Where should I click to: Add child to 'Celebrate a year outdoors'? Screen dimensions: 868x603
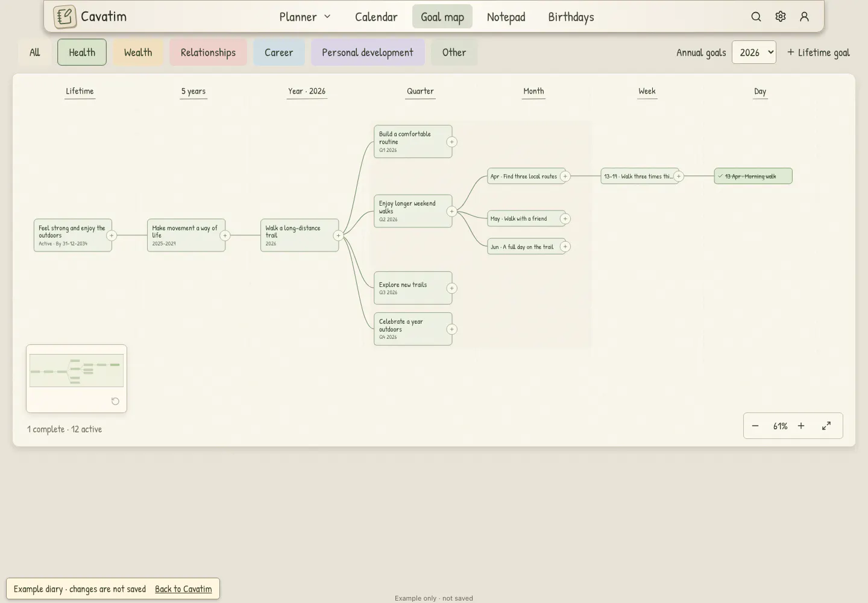click(x=451, y=329)
